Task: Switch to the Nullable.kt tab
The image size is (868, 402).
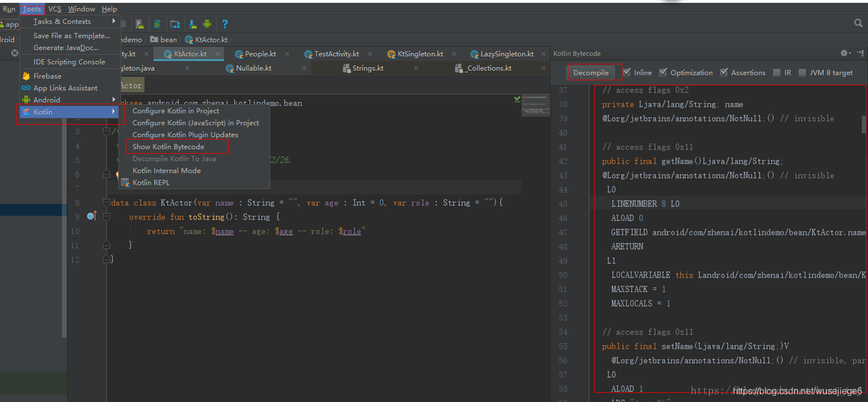Action: 253,68
